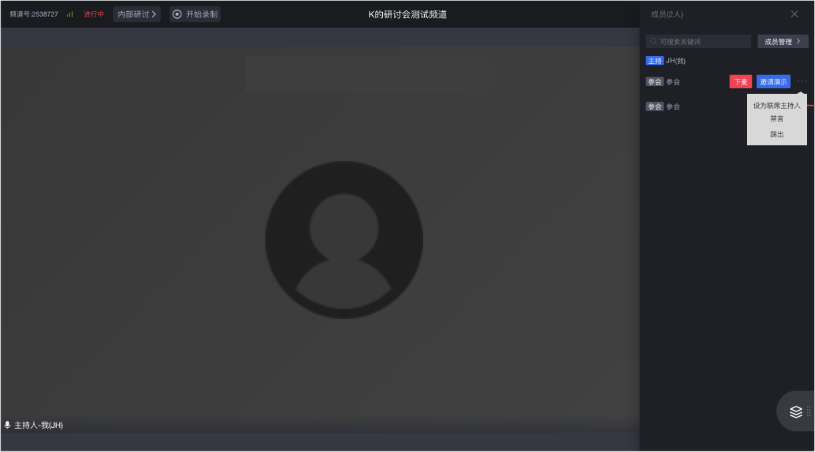Click the green signal strength icon
Viewport: 815px width, 452px height.
pos(70,14)
